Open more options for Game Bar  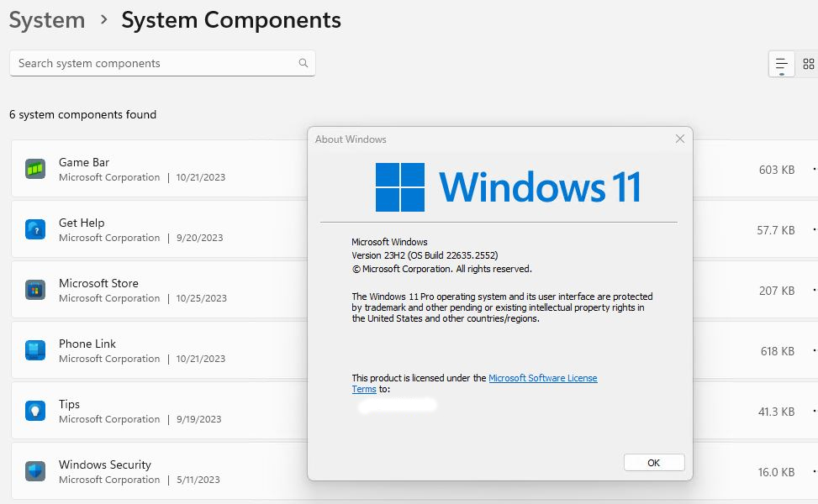click(x=814, y=170)
